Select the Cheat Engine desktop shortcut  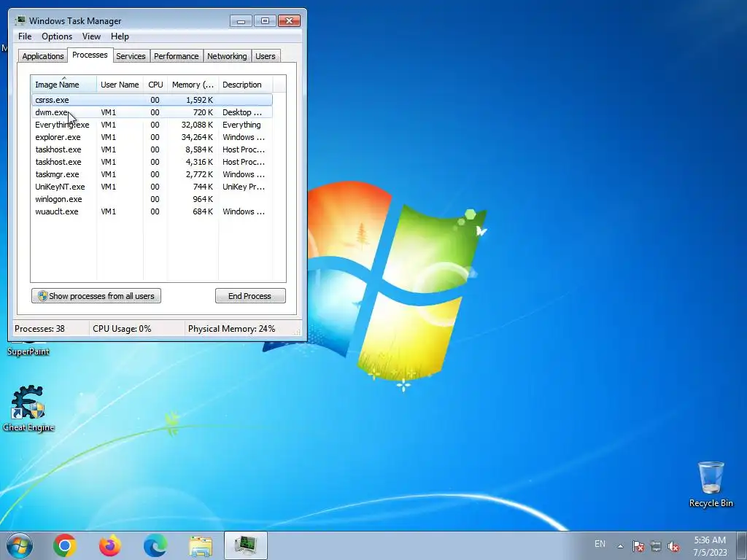pos(28,409)
